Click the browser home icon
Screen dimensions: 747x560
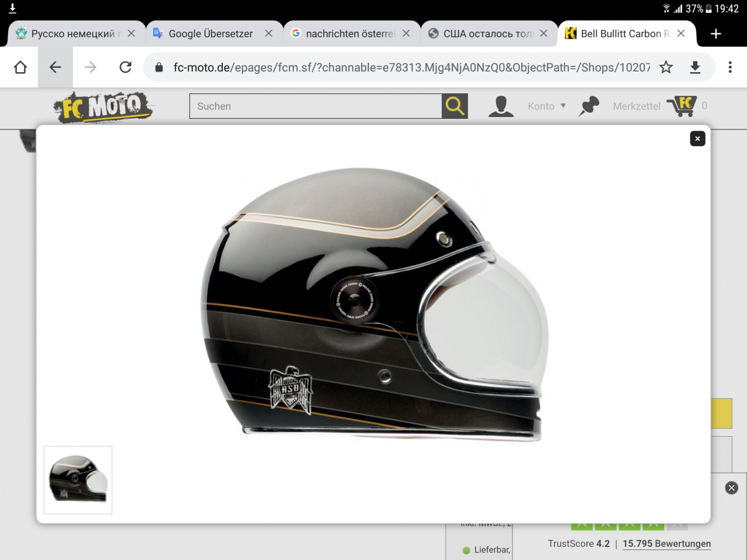(20, 67)
